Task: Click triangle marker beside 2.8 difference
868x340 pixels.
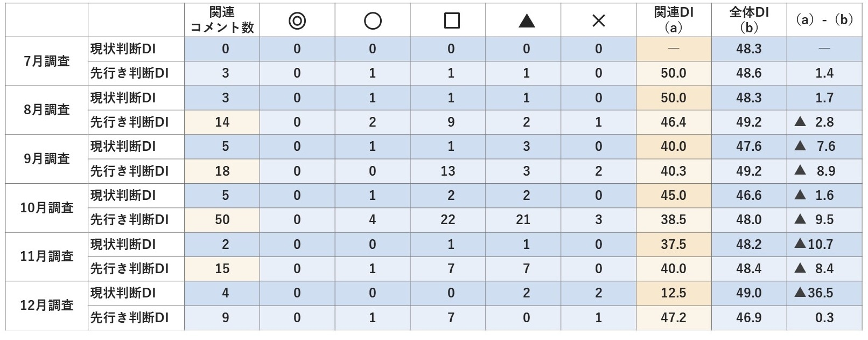Action: pyautogui.click(x=800, y=122)
